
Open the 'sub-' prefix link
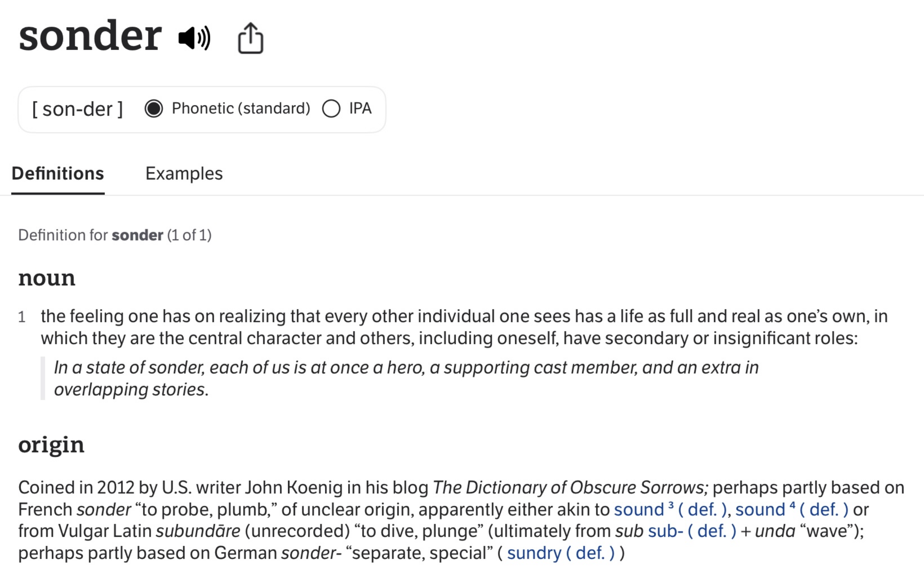(x=666, y=531)
